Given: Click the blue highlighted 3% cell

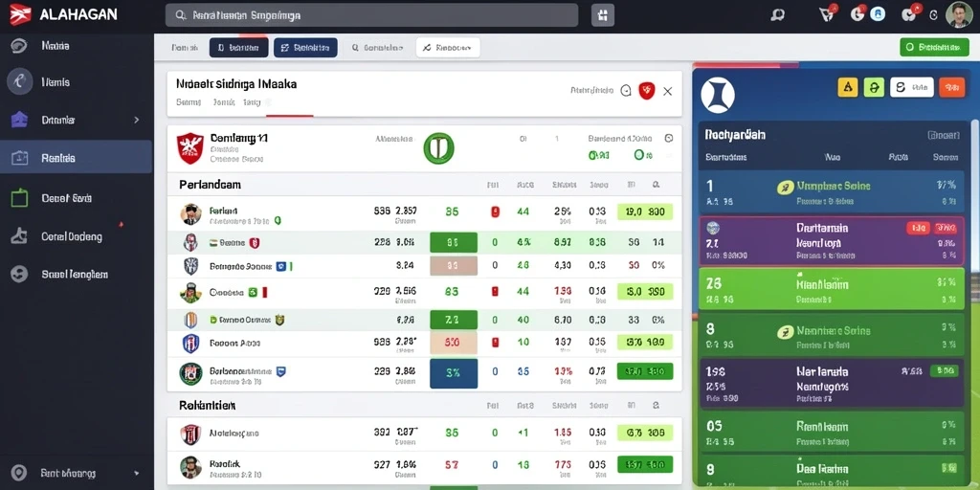Looking at the screenshot, I should point(454,373).
